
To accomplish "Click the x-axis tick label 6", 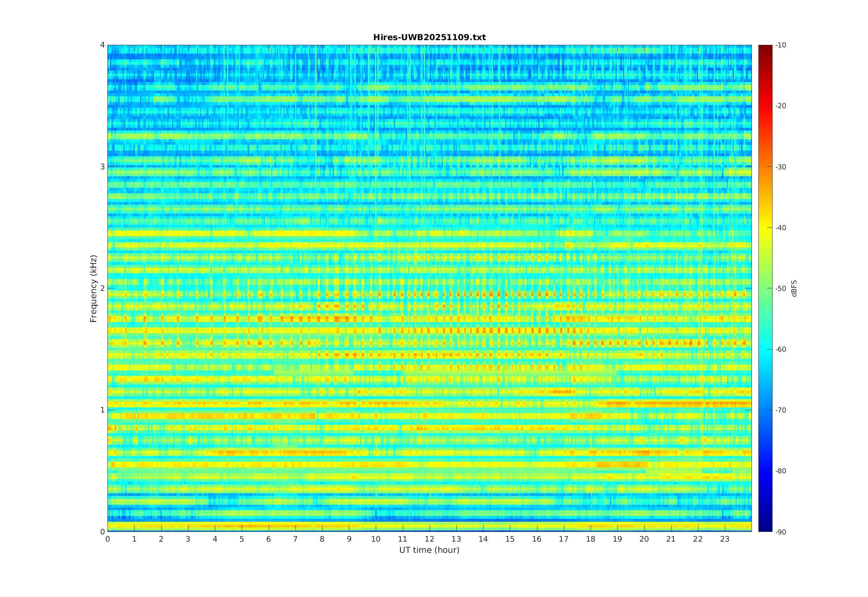I will coord(268,539).
